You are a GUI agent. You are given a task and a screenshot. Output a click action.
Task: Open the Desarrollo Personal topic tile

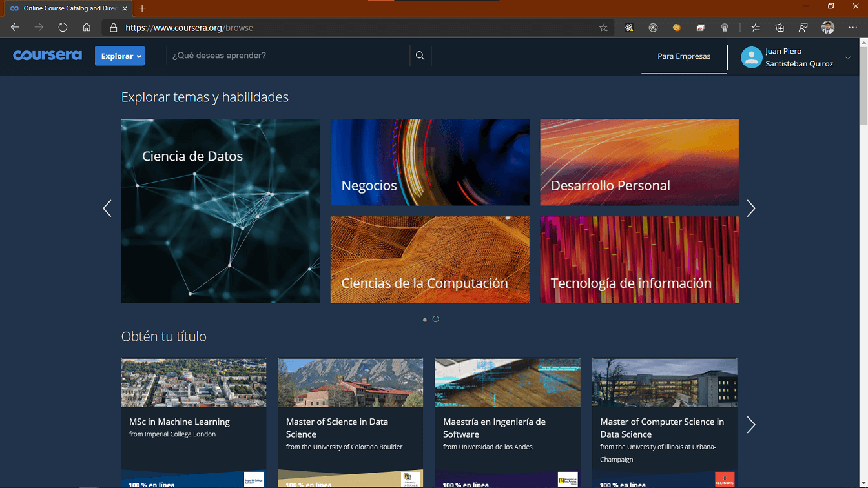(x=639, y=162)
